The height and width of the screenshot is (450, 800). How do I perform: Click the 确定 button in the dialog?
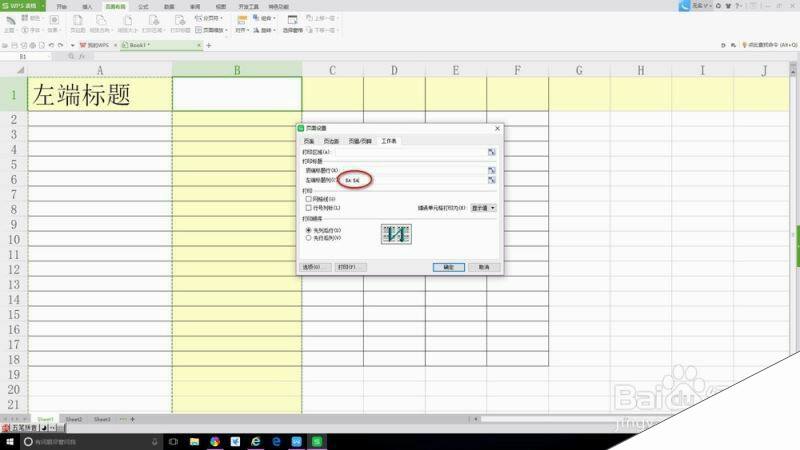point(449,267)
